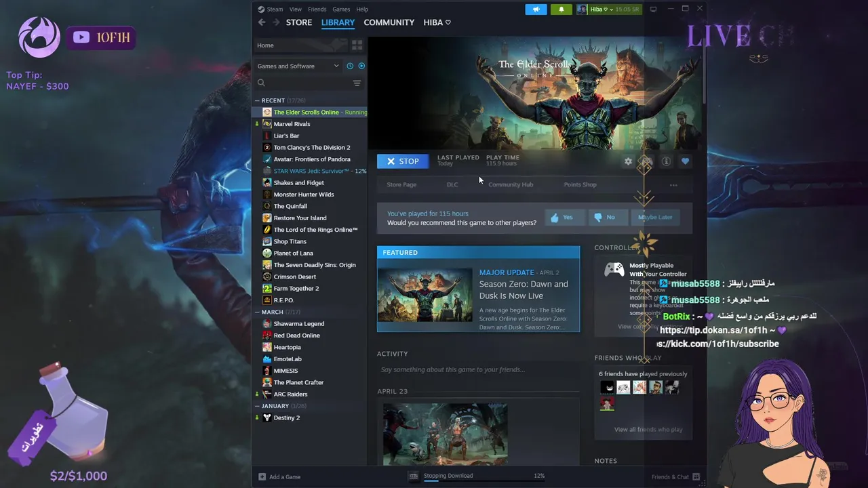
Task: Open the Store Page link
Action: (401, 184)
